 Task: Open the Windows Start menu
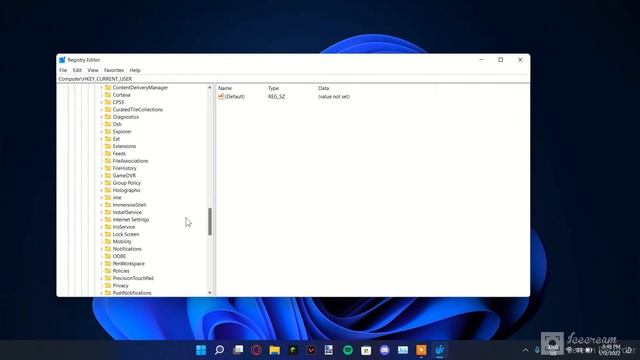pos(201,350)
